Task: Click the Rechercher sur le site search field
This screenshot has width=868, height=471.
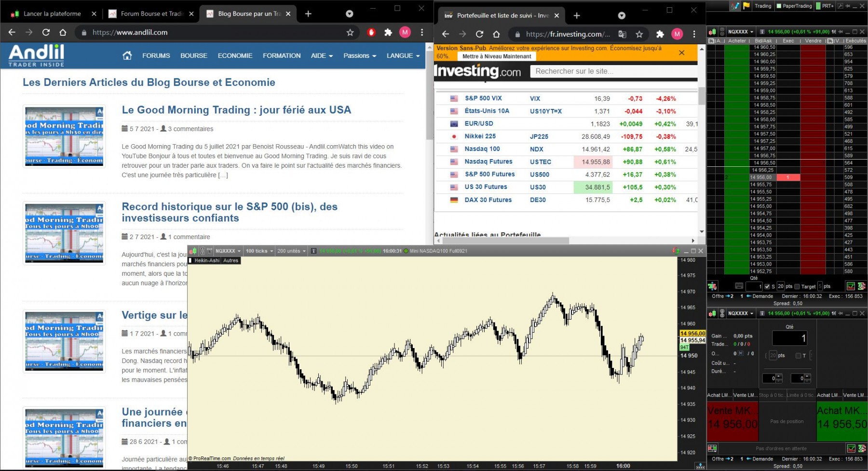Action: point(613,71)
